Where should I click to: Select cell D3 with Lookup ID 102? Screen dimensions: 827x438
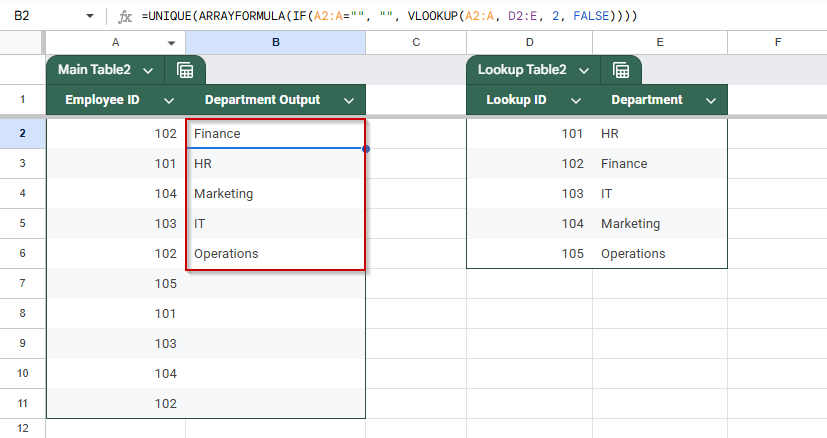[x=530, y=164]
